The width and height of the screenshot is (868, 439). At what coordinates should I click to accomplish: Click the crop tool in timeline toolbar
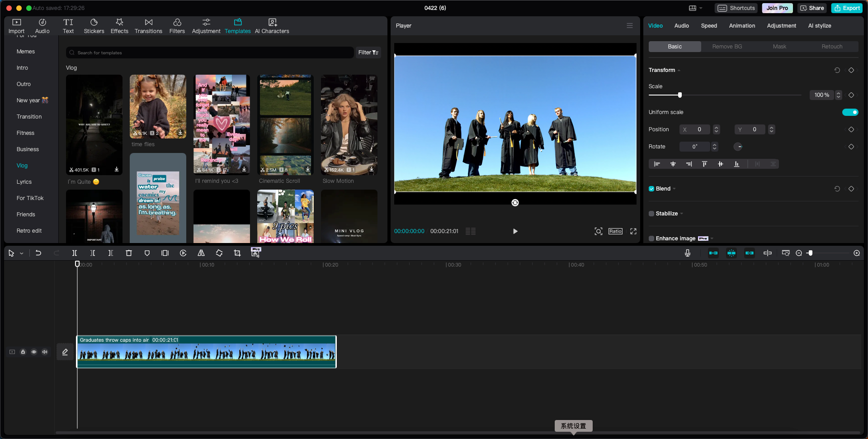237,253
